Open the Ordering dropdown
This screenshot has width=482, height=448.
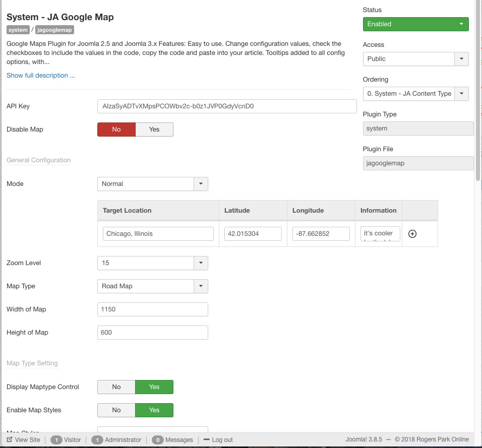click(x=461, y=94)
